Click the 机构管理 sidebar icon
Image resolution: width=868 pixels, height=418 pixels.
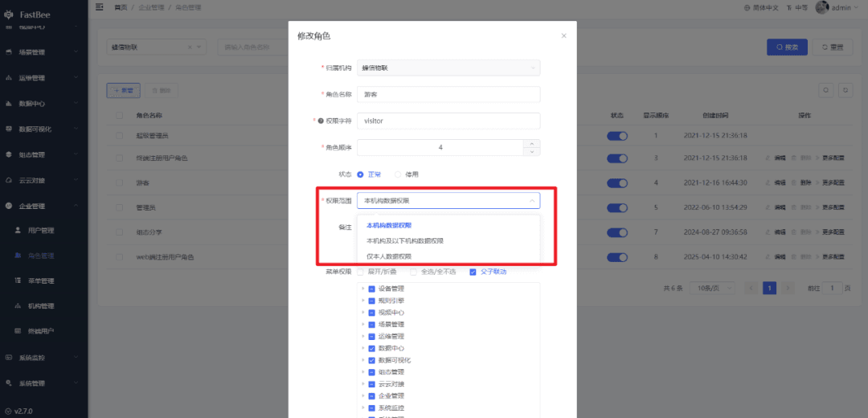[x=17, y=305]
